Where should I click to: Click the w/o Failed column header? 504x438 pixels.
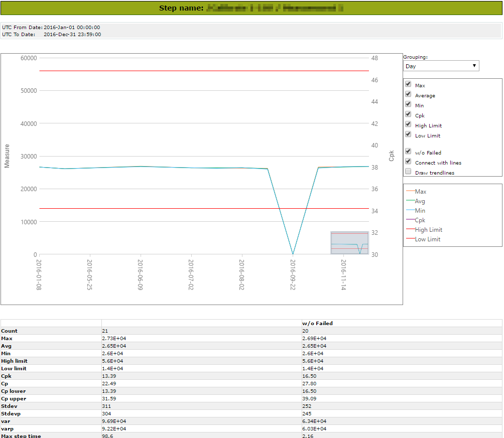317,323
